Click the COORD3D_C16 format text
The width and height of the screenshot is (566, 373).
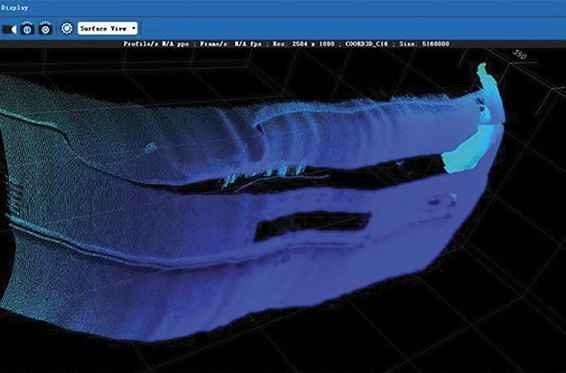point(366,44)
